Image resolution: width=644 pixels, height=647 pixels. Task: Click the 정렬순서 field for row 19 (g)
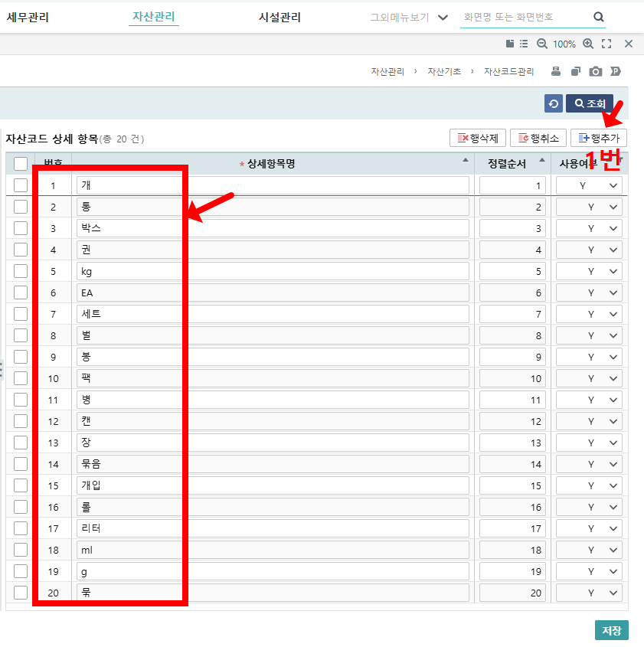(512, 572)
